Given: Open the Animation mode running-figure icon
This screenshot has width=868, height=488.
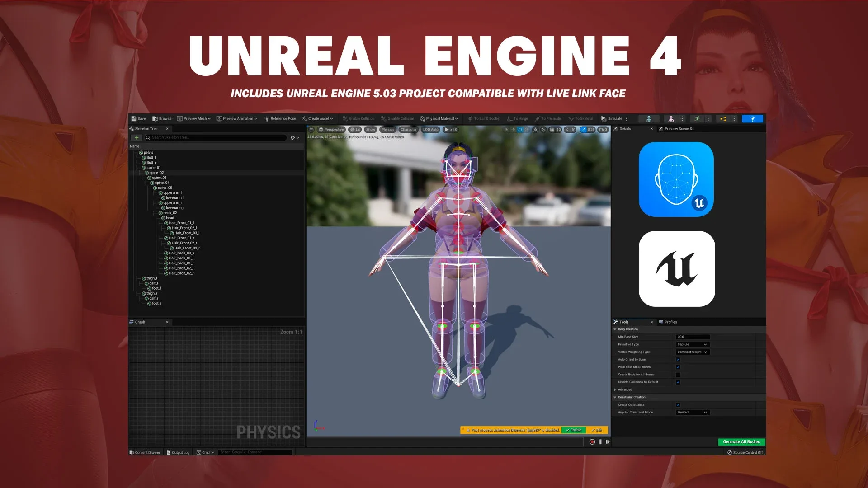Looking at the screenshot, I should (x=697, y=119).
